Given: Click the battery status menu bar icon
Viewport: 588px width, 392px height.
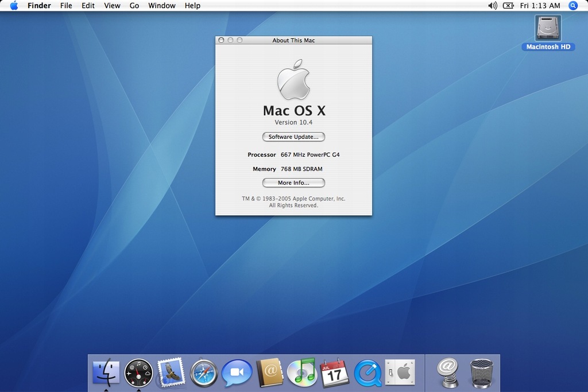Looking at the screenshot, I should coord(508,6).
